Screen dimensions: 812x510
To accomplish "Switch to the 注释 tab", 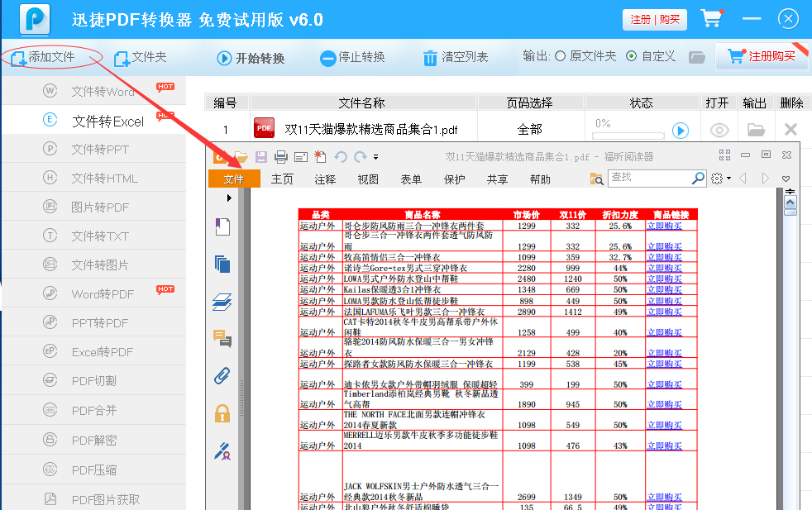I will click(x=325, y=179).
